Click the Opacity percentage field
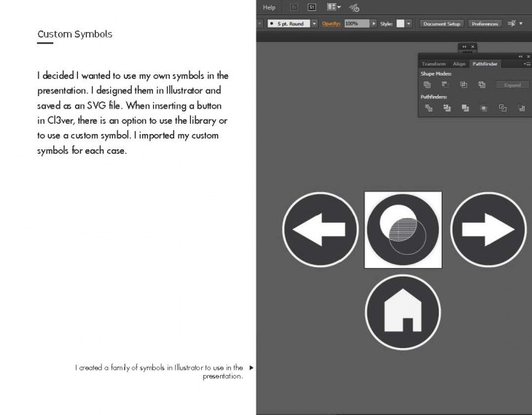The image size is (532, 415). pyautogui.click(x=356, y=24)
